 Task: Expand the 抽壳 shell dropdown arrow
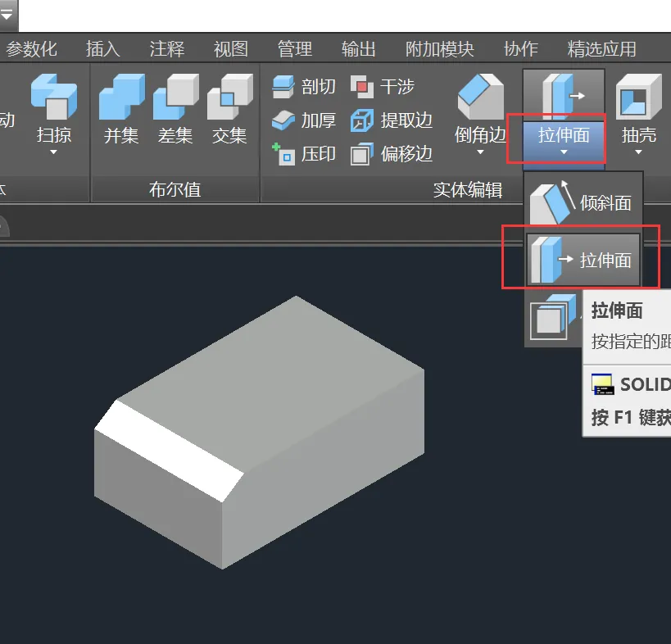[638, 152]
